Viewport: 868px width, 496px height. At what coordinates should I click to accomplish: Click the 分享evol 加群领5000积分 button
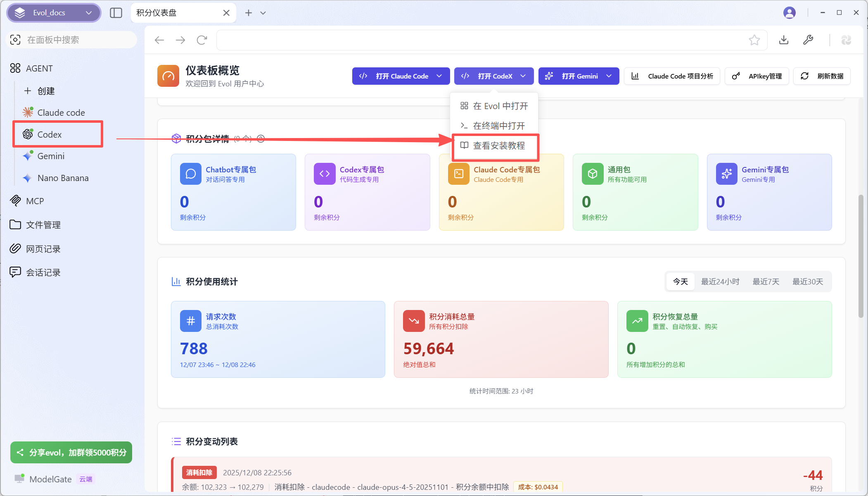point(71,452)
